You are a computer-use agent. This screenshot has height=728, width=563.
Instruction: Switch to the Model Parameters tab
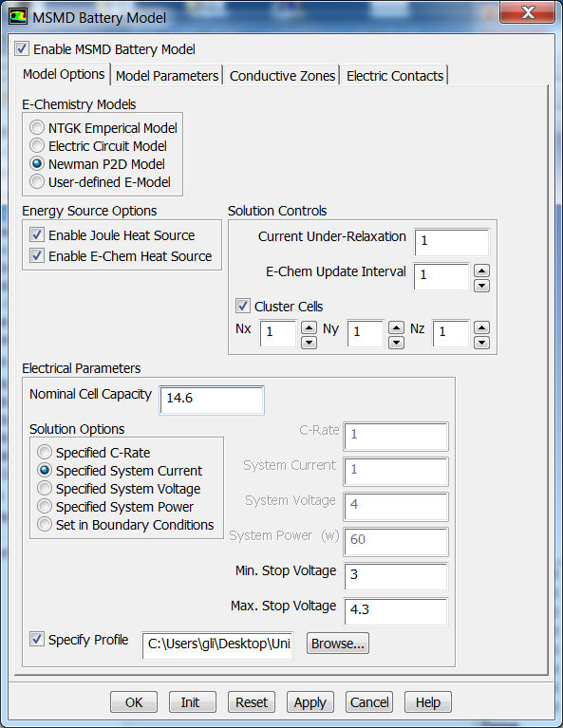coord(167,76)
